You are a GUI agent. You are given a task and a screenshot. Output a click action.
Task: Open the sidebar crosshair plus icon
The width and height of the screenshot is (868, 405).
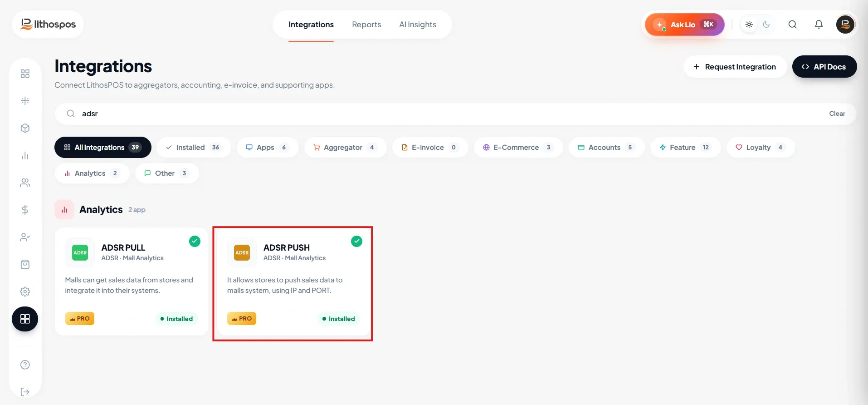[x=25, y=101]
